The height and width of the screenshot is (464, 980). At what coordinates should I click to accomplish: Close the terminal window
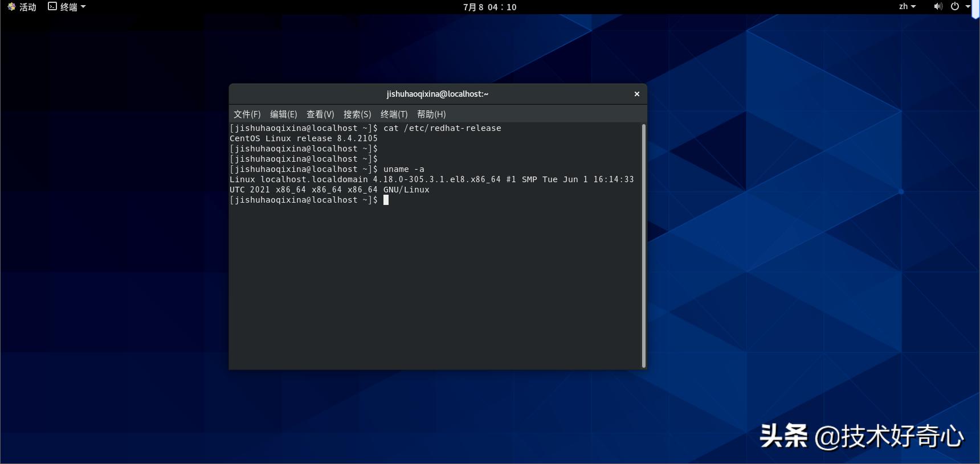pos(637,94)
